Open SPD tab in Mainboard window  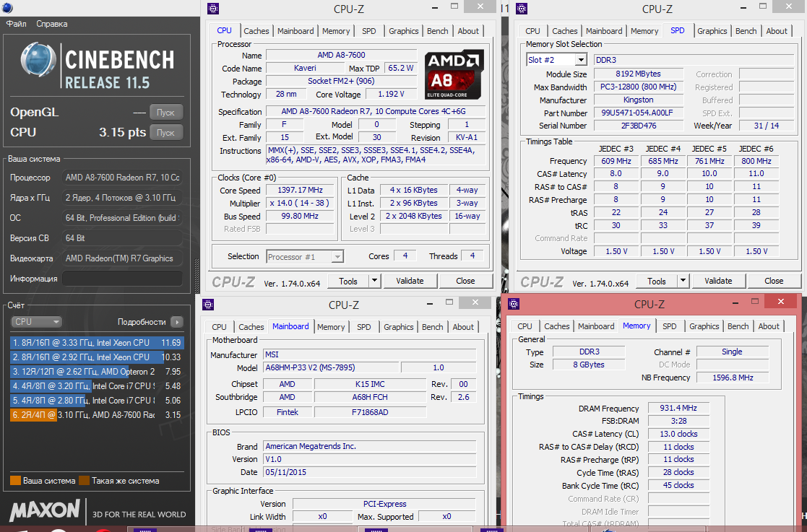coord(364,327)
